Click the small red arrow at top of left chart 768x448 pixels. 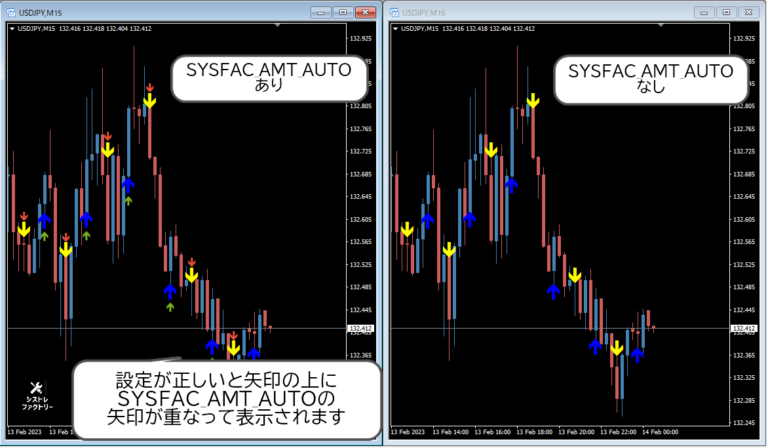point(149,87)
